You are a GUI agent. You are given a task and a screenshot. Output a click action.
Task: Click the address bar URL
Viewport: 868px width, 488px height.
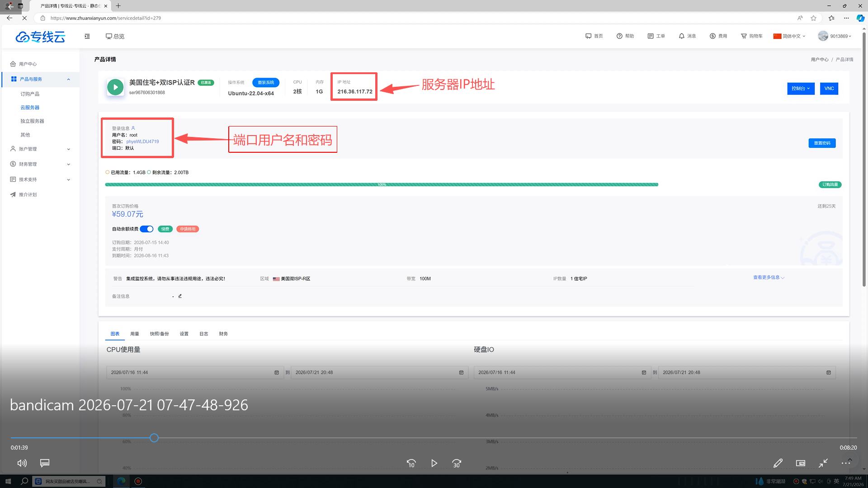[106, 18]
